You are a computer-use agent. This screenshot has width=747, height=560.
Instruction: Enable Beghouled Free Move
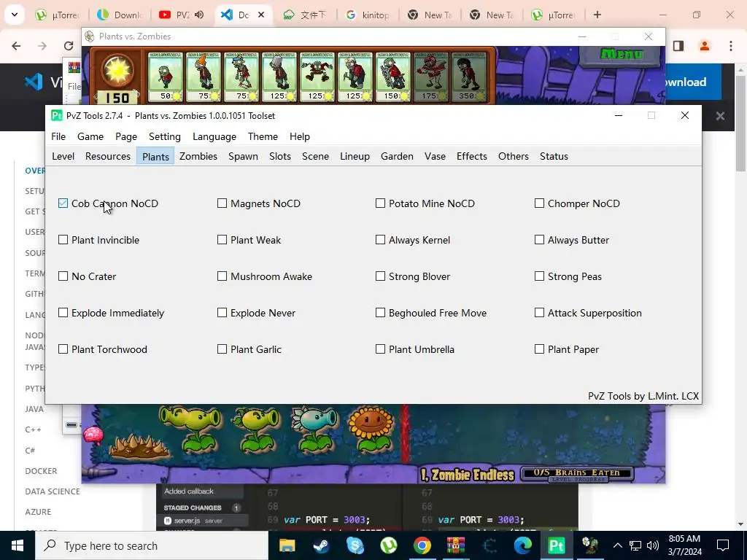pos(380,313)
